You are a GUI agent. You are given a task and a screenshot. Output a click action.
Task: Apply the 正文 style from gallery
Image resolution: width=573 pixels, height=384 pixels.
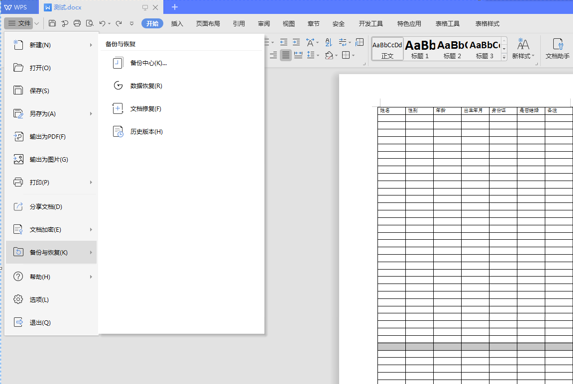pyautogui.click(x=387, y=49)
